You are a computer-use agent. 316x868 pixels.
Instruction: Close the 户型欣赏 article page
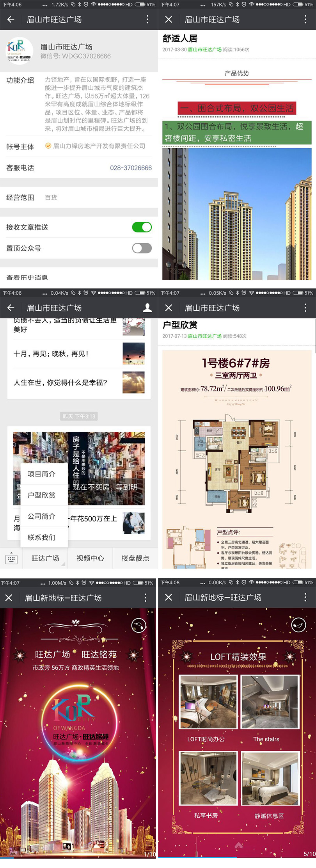(169, 308)
